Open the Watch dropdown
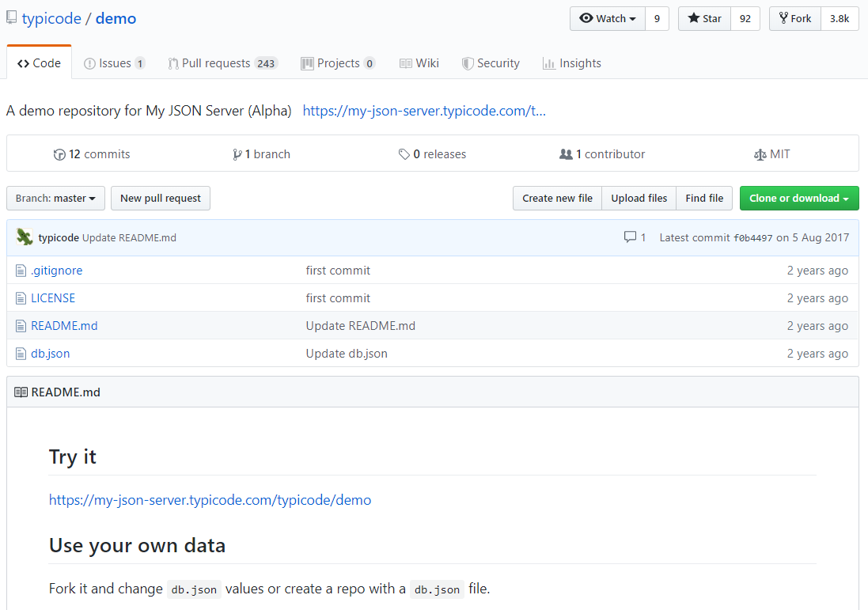Image resolution: width=868 pixels, height=610 pixels. (608, 18)
